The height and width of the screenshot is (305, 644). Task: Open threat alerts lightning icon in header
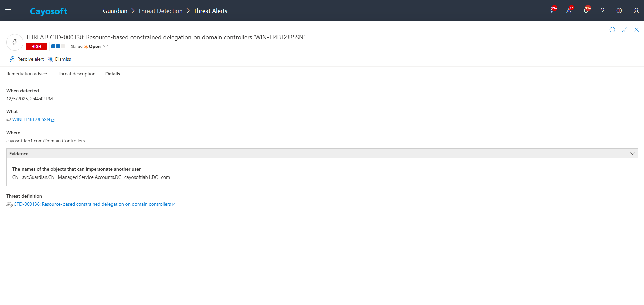click(552, 11)
